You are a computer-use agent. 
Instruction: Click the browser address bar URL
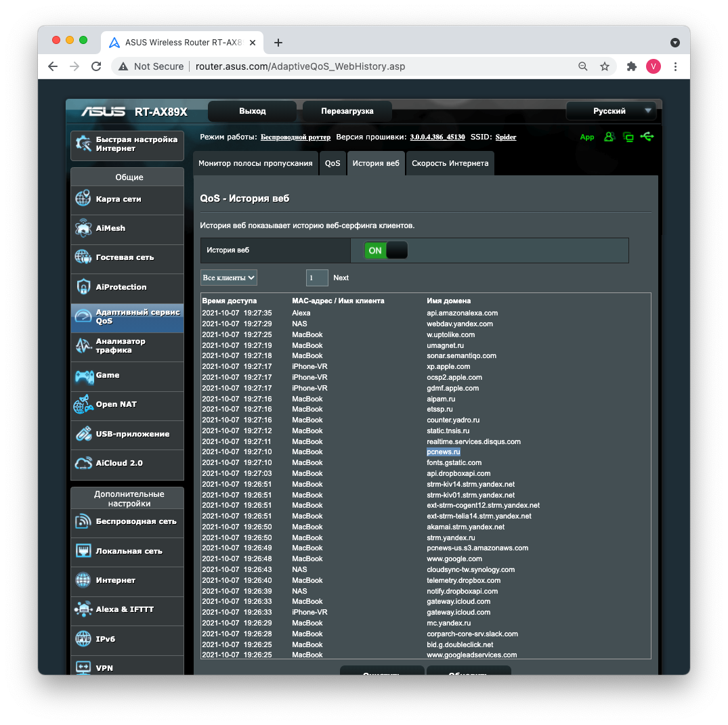click(300, 66)
